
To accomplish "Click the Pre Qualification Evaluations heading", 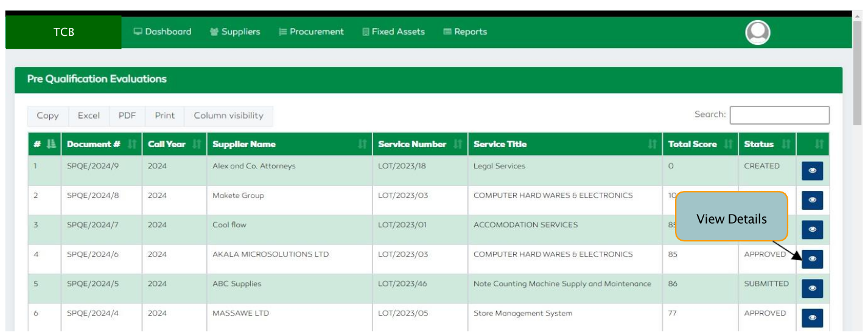I will pyautogui.click(x=97, y=79).
